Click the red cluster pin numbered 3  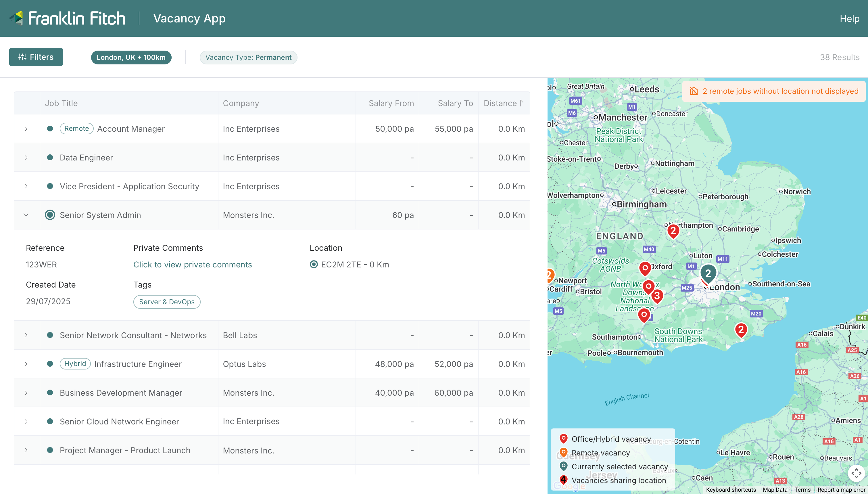point(657,296)
